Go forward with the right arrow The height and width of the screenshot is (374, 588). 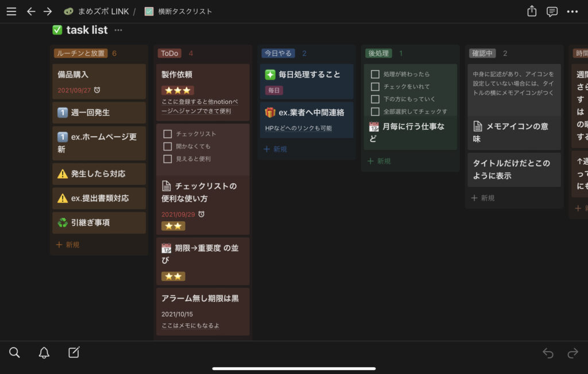[x=48, y=11]
